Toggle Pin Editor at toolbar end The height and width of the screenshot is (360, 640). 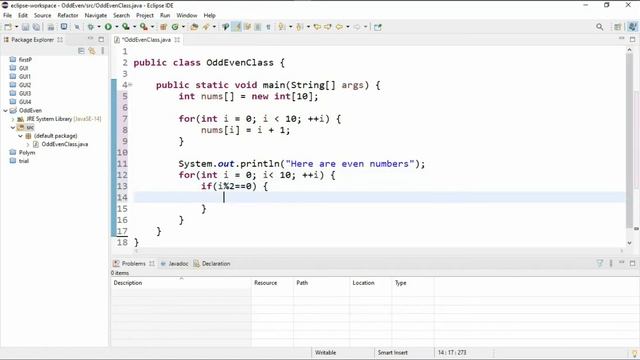coord(378,27)
